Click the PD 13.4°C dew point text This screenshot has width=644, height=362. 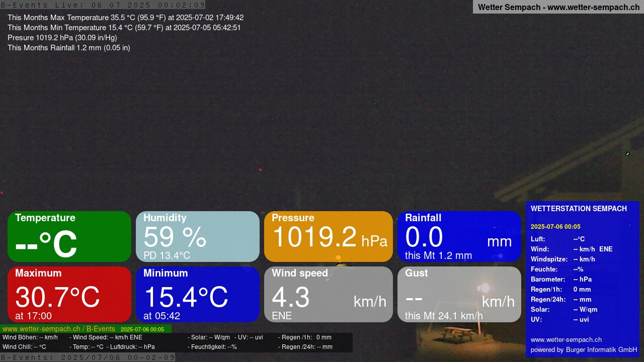pos(167,255)
